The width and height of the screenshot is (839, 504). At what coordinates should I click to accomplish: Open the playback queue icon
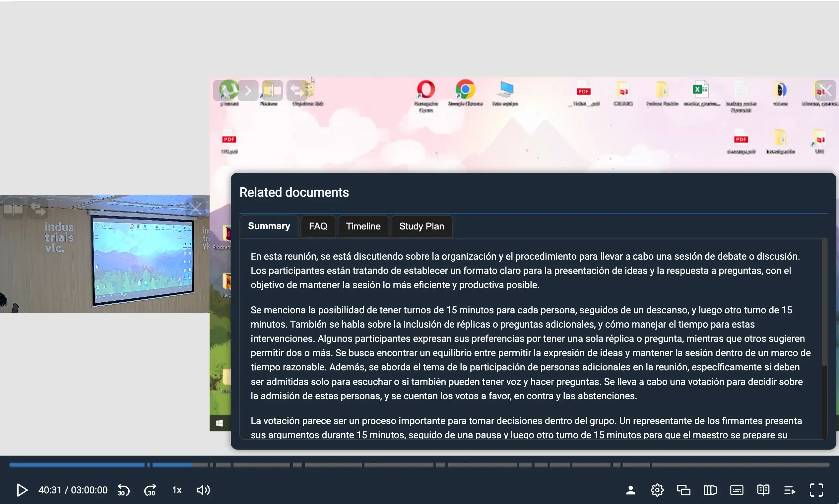pyautogui.click(x=790, y=490)
